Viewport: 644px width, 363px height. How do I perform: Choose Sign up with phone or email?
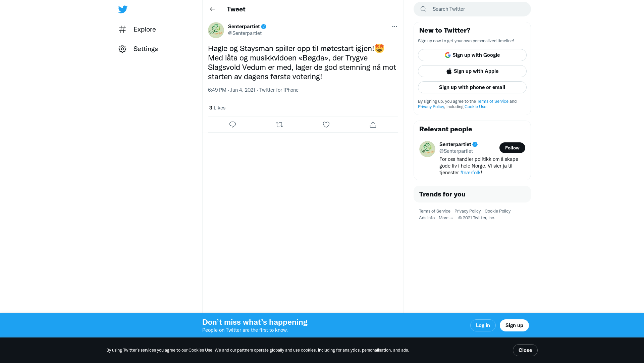[x=472, y=87]
